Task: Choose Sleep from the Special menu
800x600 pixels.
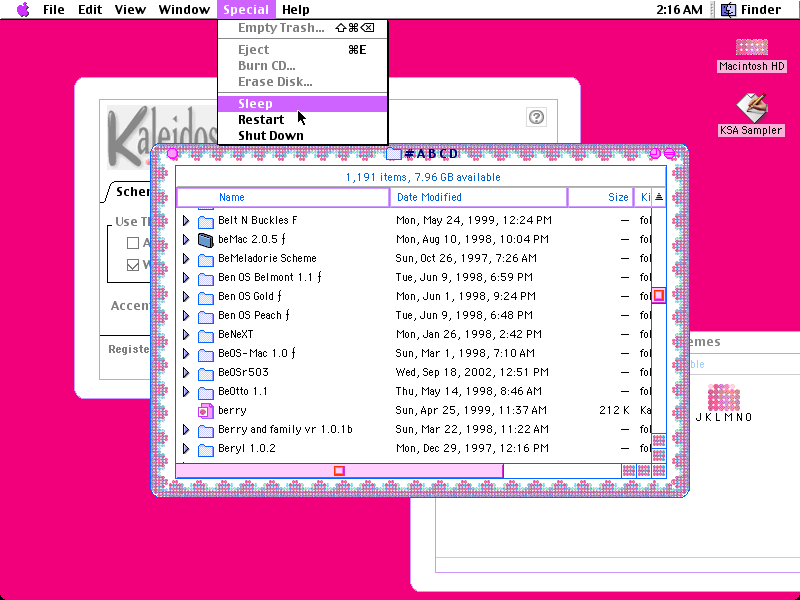Action: [x=303, y=104]
